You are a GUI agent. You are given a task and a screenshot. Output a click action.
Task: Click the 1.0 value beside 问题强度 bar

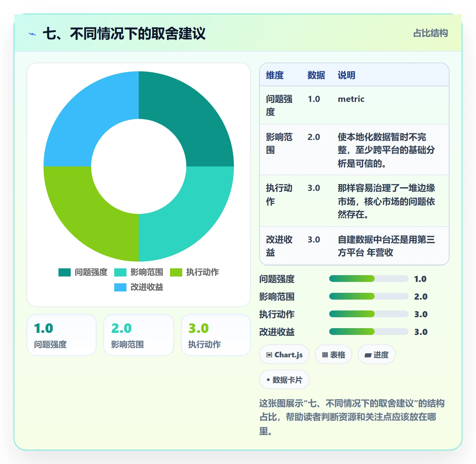(x=420, y=279)
